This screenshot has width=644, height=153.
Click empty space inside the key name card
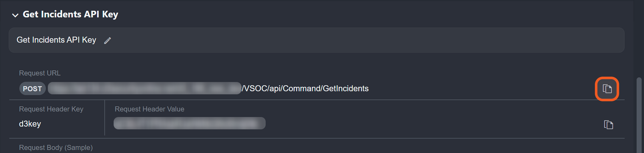pos(346,40)
